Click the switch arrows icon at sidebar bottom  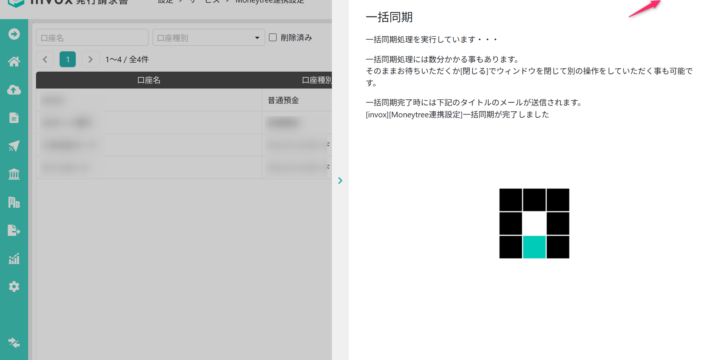coord(14,343)
